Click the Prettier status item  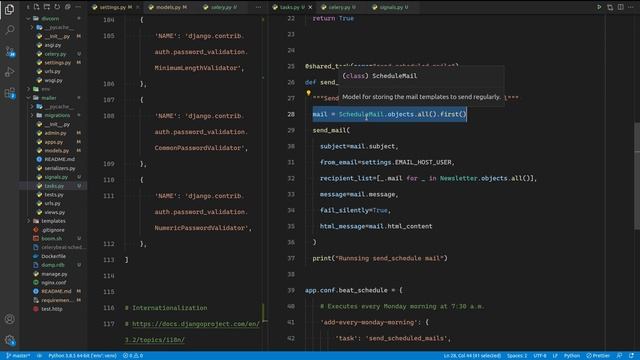598,356
